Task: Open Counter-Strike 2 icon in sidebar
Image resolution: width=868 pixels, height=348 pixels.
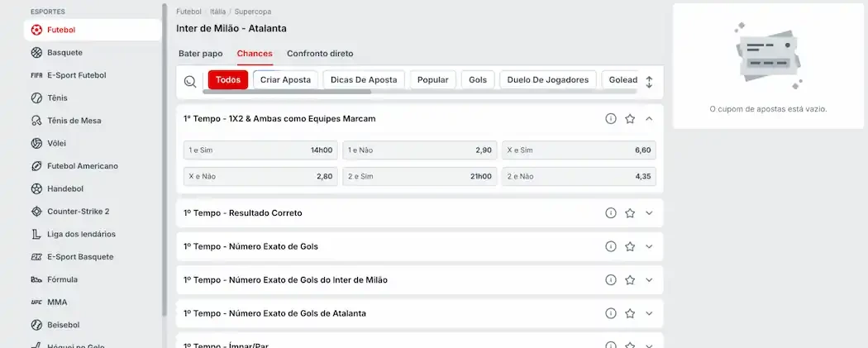Action: coord(36,211)
